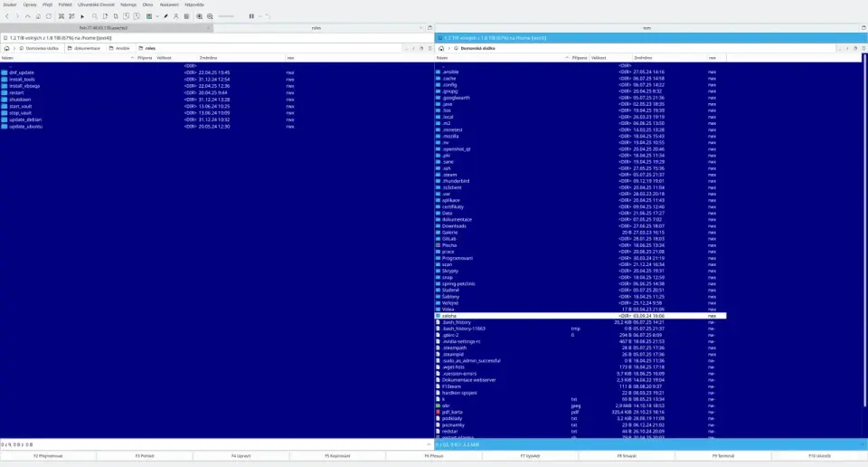This screenshot has width=868, height=467.
Task: Open the Soubor menu
Action: pos(10,5)
